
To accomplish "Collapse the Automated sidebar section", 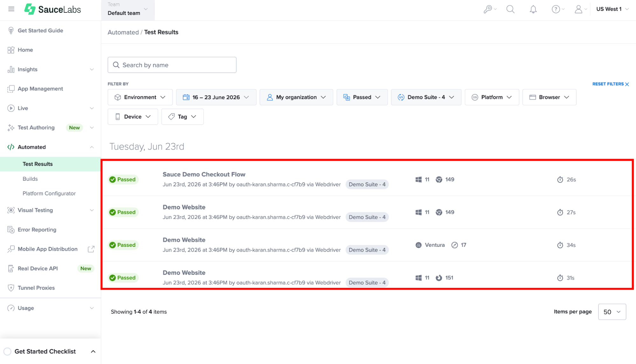I will pos(92,147).
